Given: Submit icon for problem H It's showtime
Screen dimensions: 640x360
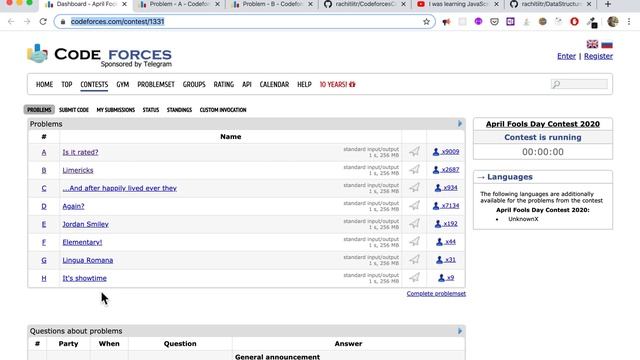Looking at the screenshot, I should tap(414, 278).
